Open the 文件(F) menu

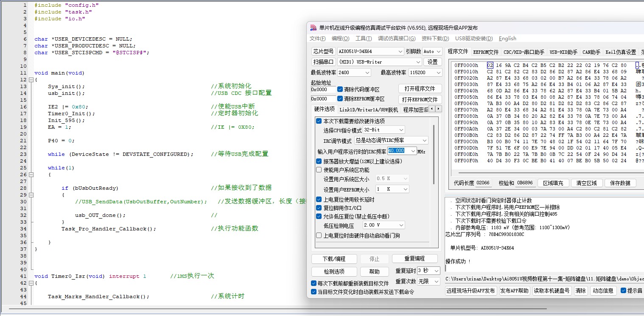coord(318,39)
